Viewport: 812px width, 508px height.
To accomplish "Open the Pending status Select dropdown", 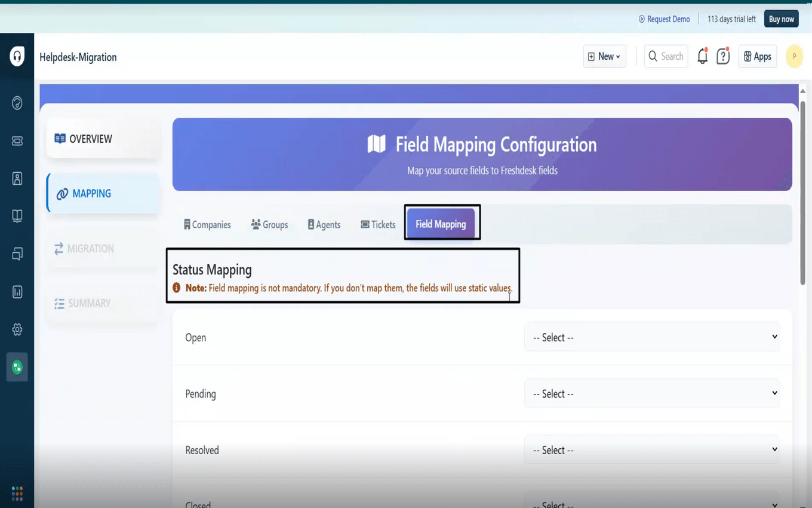I will pos(652,393).
